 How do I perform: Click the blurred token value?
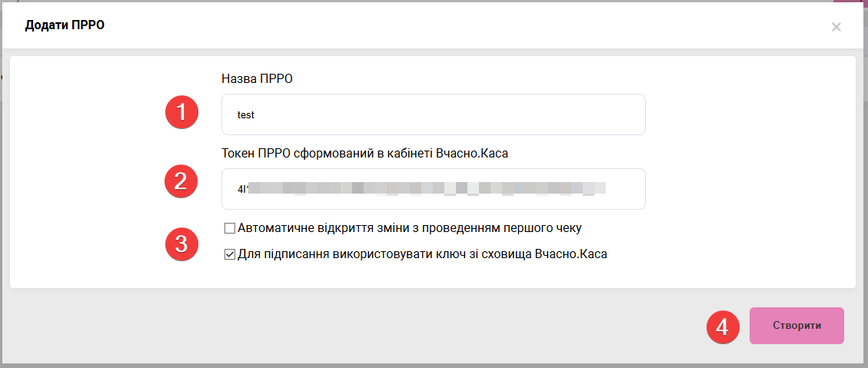point(421,188)
